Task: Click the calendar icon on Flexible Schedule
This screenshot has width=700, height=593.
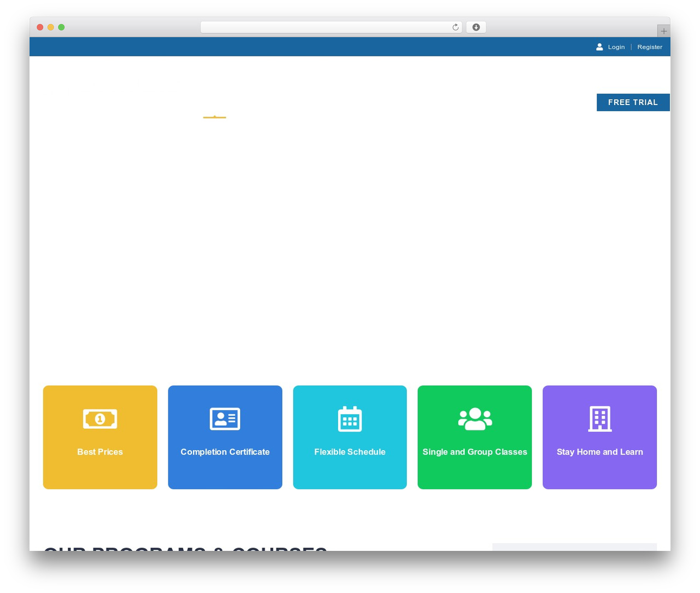Action: [350, 419]
